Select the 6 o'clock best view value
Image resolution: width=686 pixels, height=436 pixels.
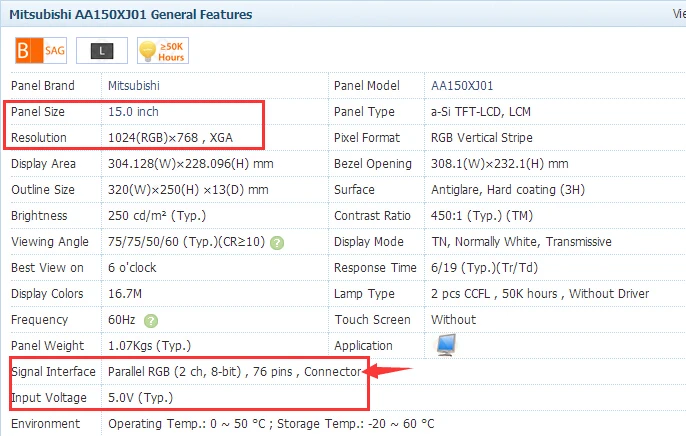[x=132, y=268]
